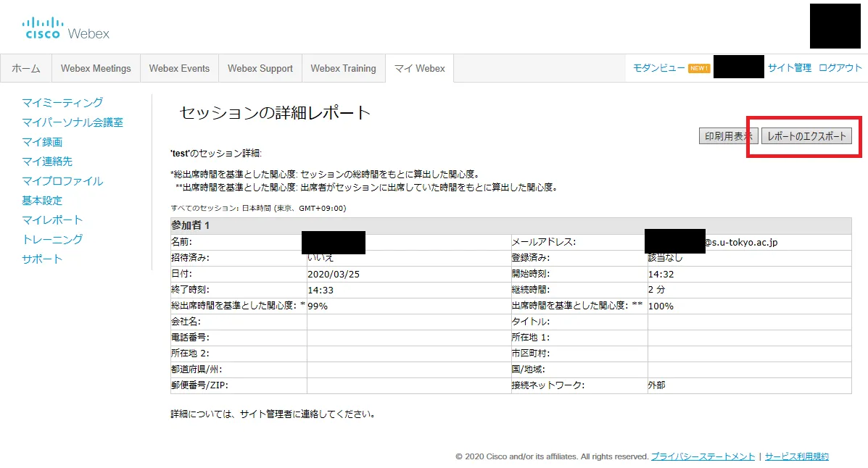Go to Webex Training tab
Viewport: 868px width, 468px height.
pyautogui.click(x=343, y=69)
